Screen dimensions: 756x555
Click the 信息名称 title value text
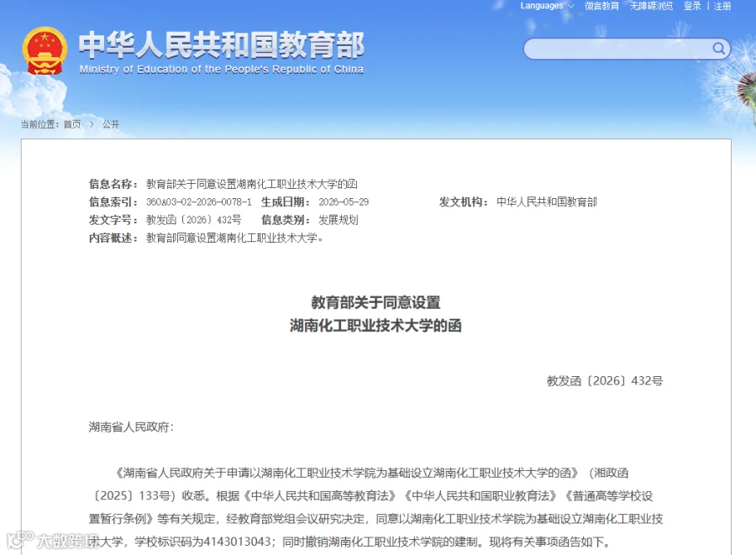(252, 184)
